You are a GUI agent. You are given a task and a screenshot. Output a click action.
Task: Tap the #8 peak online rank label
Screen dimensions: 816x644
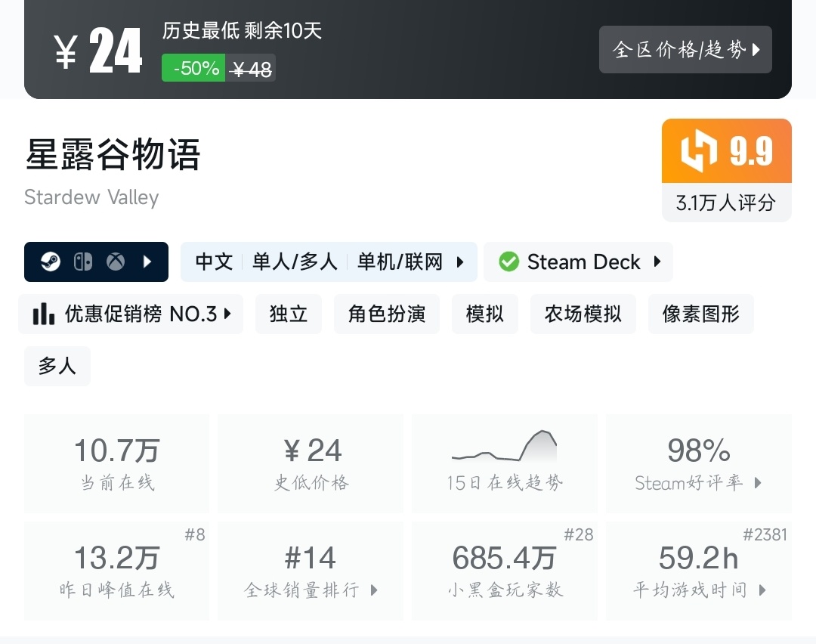[x=195, y=534]
